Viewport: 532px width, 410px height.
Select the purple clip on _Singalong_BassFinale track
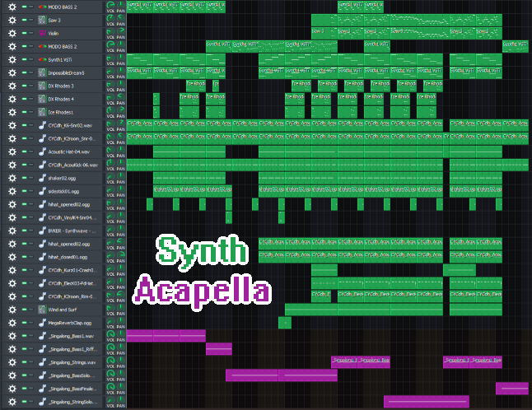pyautogui.click(x=512, y=389)
